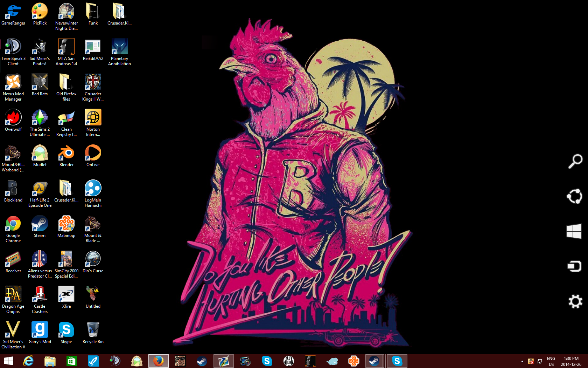
Task: Open the Mount&Bl... Warband shortcut
Action: pyautogui.click(x=13, y=158)
